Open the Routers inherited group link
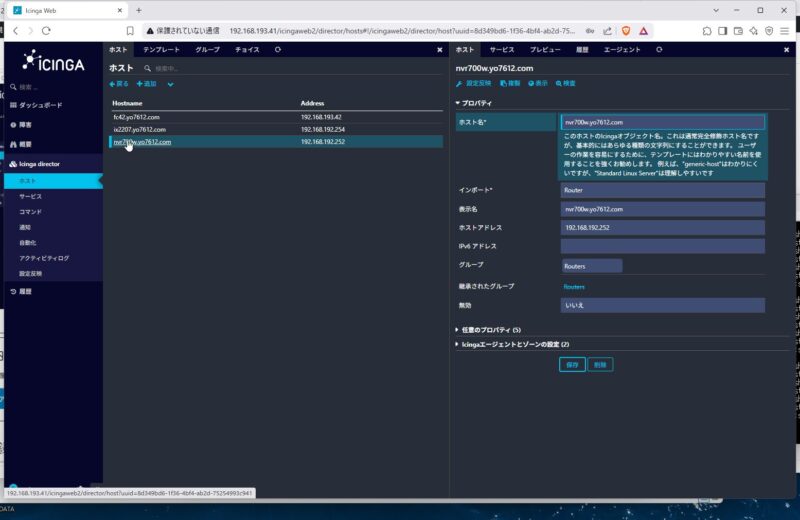Image resolution: width=800 pixels, height=520 pixels. [x=574, y=287]
